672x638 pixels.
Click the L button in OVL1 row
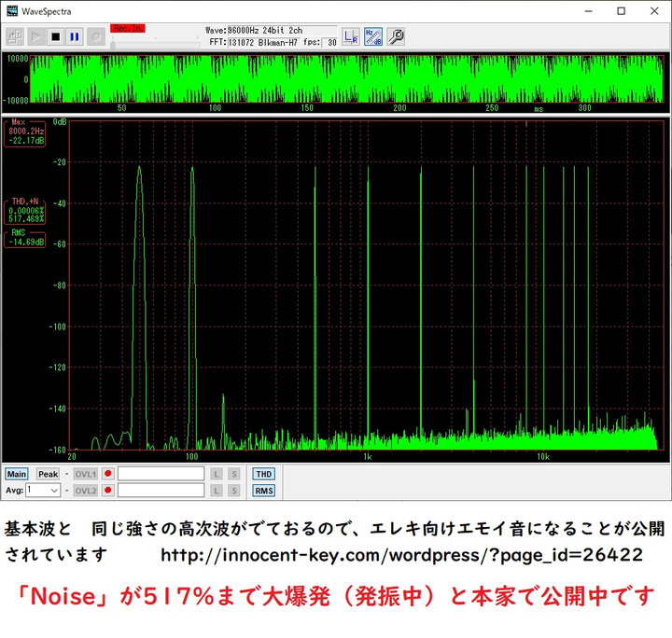(217, 474)
